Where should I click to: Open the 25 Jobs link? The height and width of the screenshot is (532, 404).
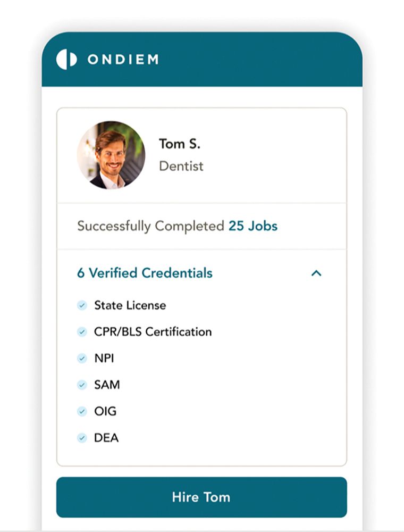coord(253,226)
